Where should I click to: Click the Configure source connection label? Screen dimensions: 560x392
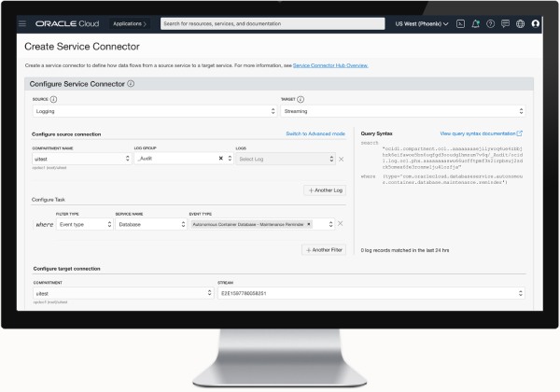66,134
